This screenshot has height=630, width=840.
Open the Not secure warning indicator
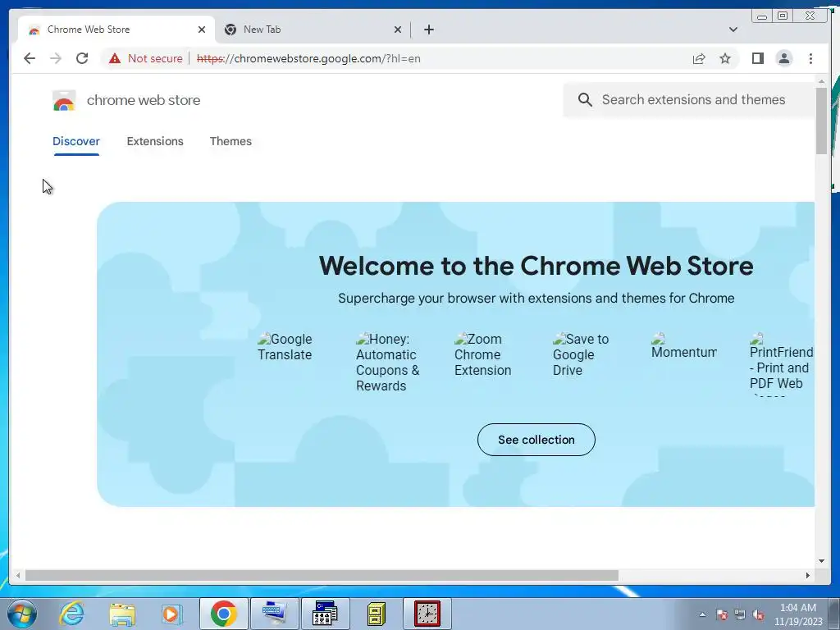(146, 58)
